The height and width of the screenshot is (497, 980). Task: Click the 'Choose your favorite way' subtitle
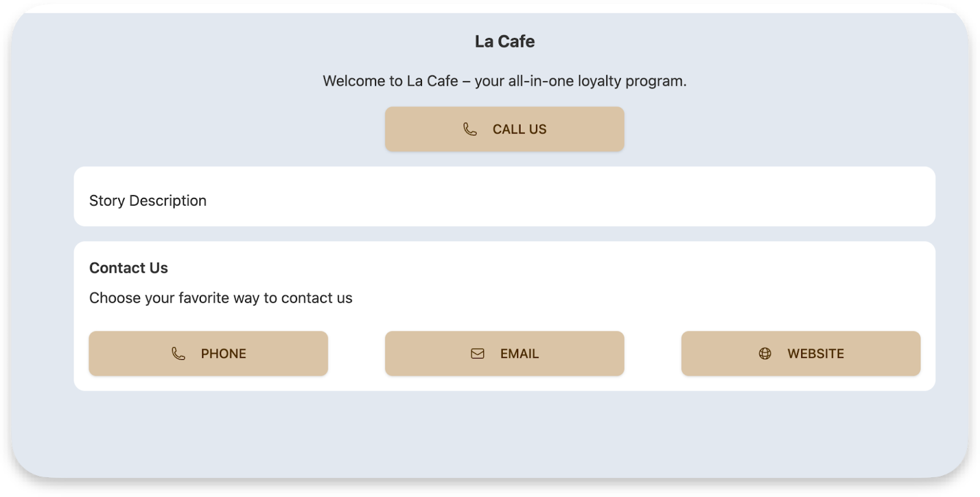(221, 298)
